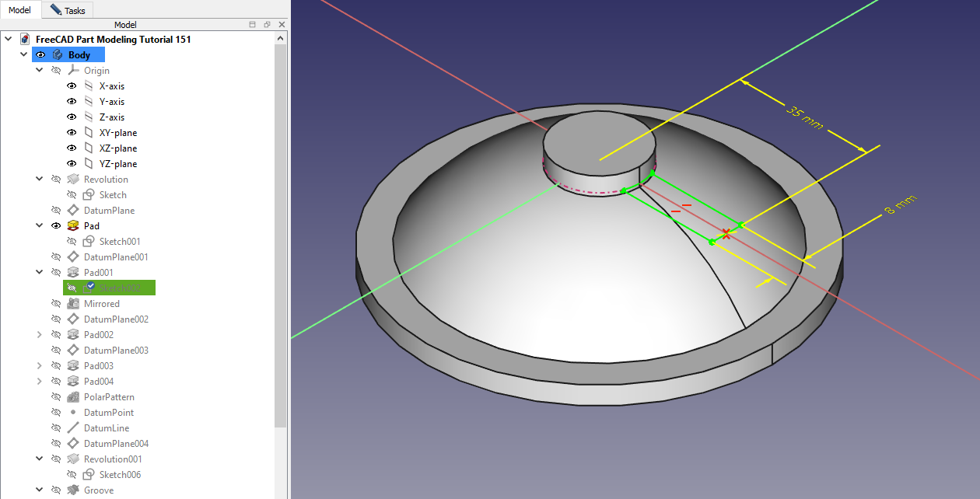980x499 pixels.
Task: Click the PolarPattern feature icon
Action: pyautogui.click(x=73, y=397)
